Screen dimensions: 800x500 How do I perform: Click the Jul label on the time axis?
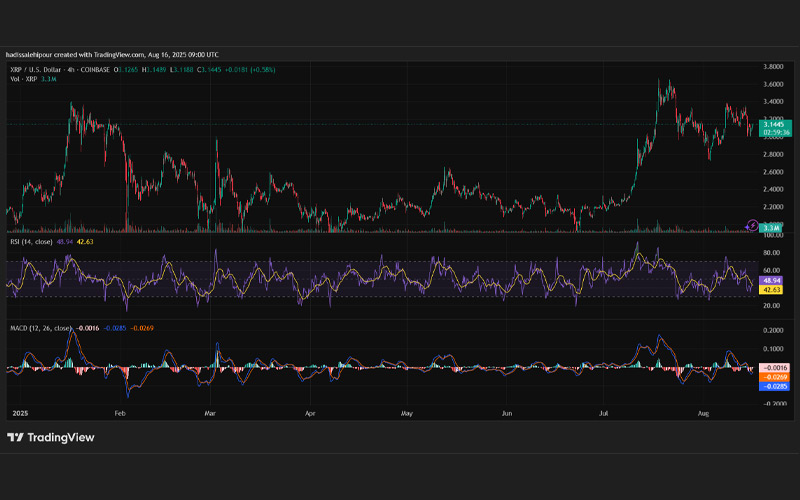point(604,413)
